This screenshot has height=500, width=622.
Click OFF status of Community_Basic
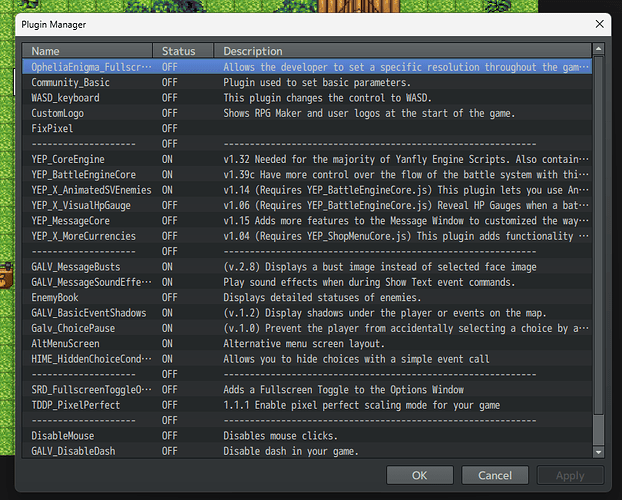pos(169,83)
